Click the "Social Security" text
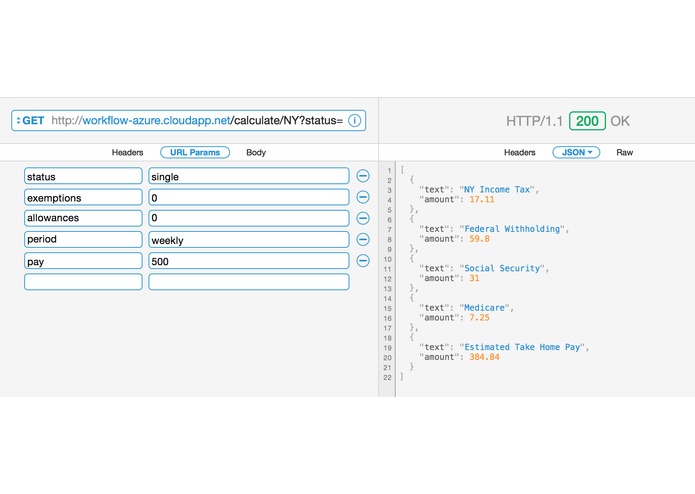The width and height of the screenshot is (695, 494). click(502, 268)
